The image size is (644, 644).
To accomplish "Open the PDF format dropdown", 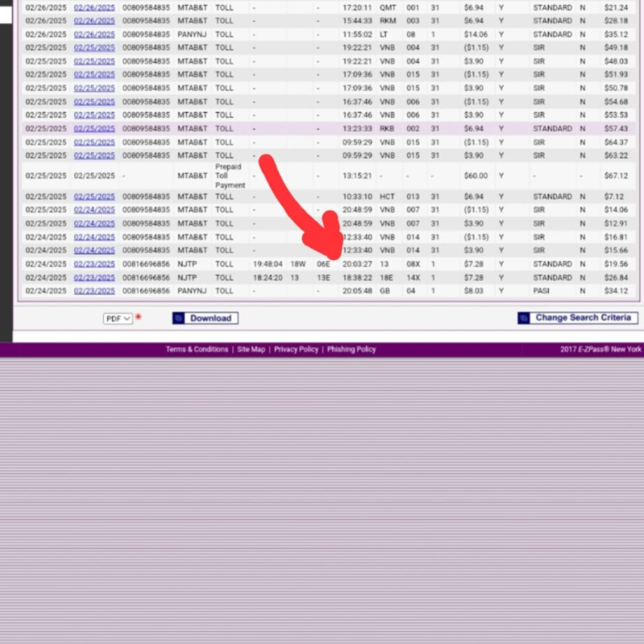I will (x=118, y=318).
